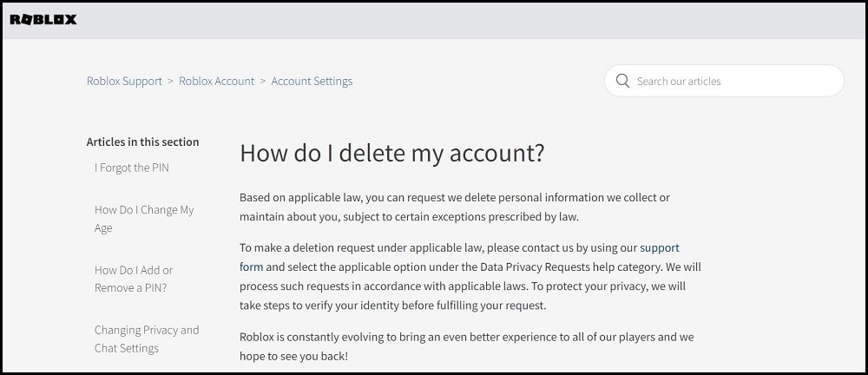Click the Articles in this section heading

[143, 141]
